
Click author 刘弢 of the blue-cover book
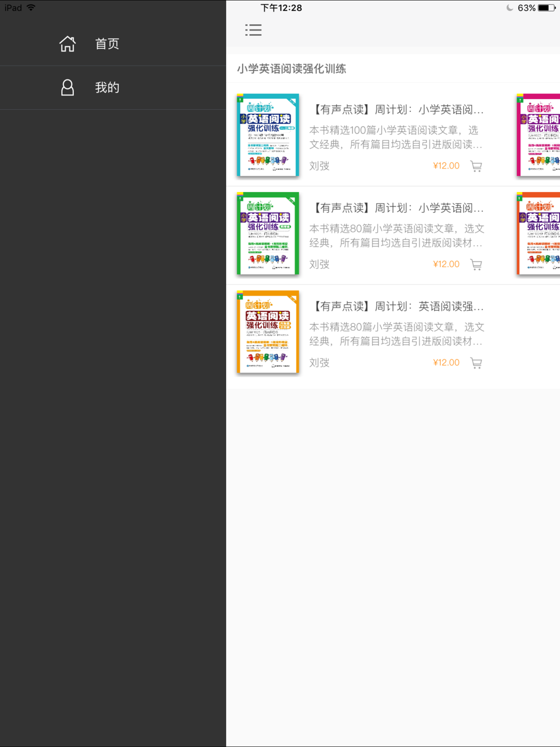pyautogui.click(x=319, y=166)
